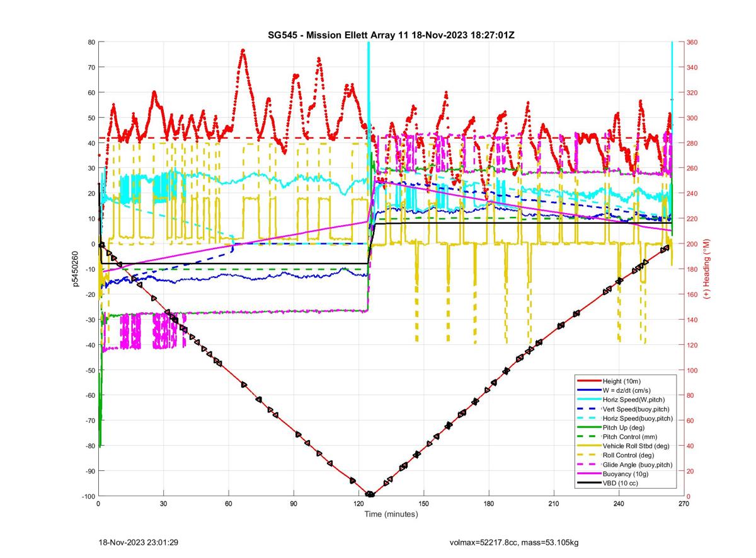Viewport: 756px width, 558px height.
Task: Select the 'Vehicle Roll Stbd (deg)' legend entry
Action: (x=636, y=446)
